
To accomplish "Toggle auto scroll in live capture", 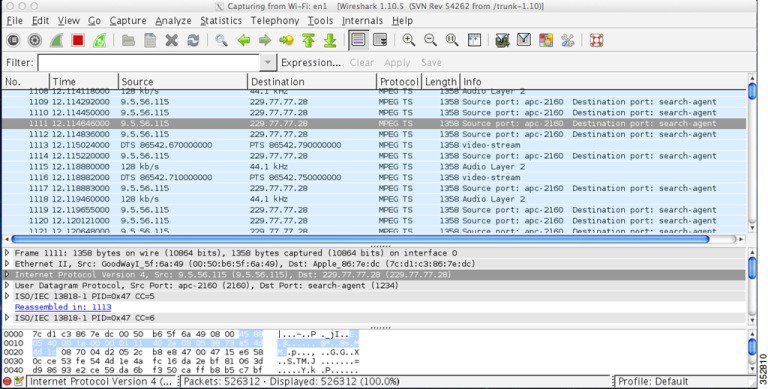I will (380, 40).
